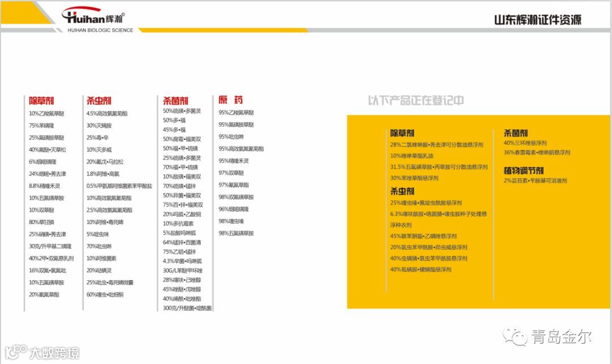Click the 40%三环唑悬浮剂 entry

click(x=525, y=143)
